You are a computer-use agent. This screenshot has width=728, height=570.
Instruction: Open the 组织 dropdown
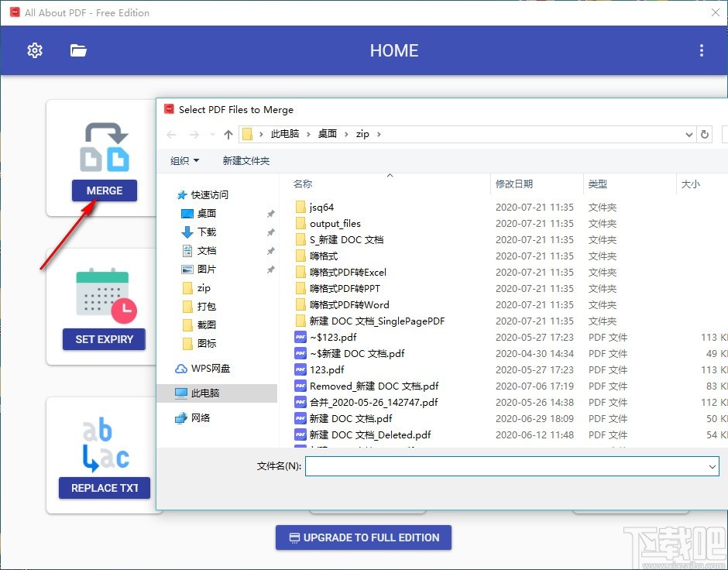point(185,160)
